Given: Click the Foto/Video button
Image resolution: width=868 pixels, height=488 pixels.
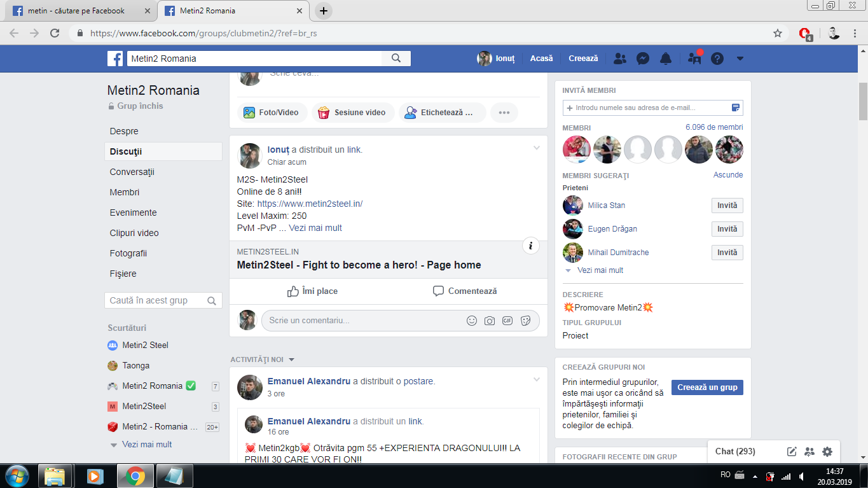Looking at the screenshot, I should (272, 113).
